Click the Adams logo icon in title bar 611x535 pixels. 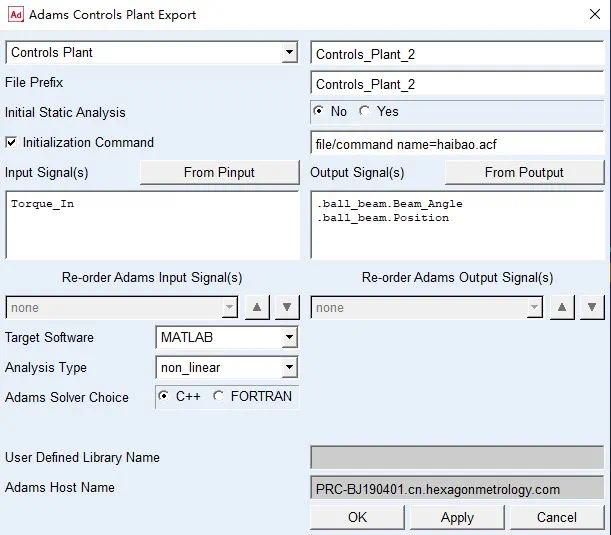pos(14,15)
